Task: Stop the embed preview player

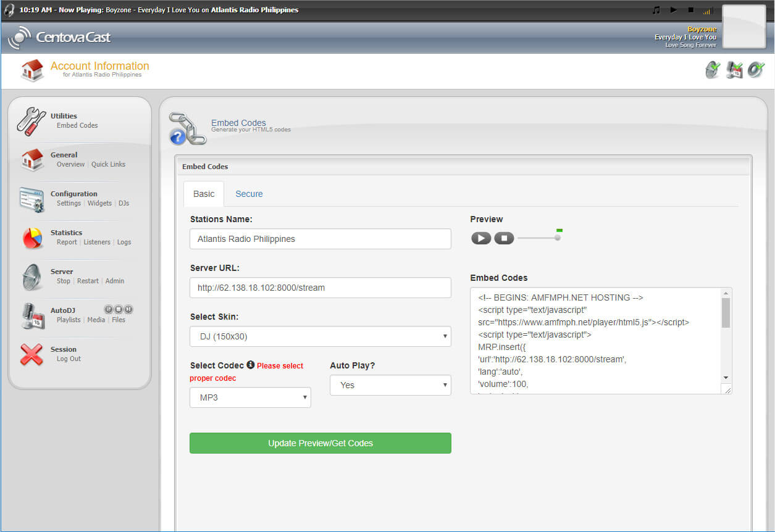Action: coord(504,238)
